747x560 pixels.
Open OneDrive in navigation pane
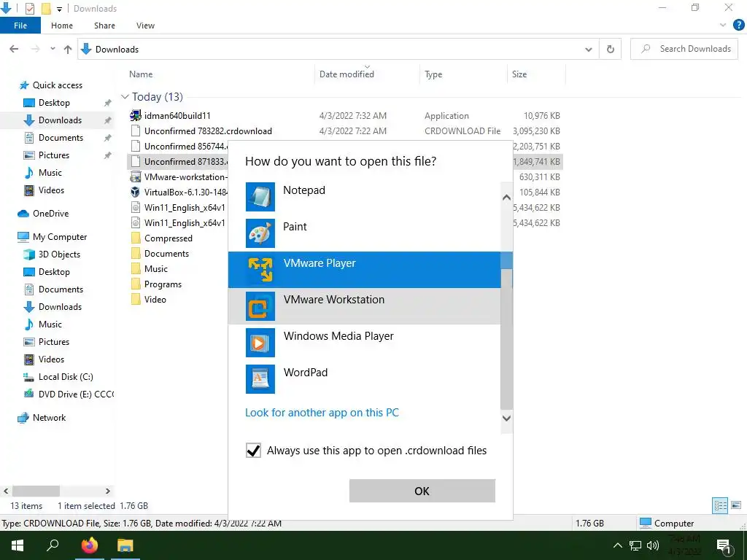pyautogui.click(x=43, y=214)
